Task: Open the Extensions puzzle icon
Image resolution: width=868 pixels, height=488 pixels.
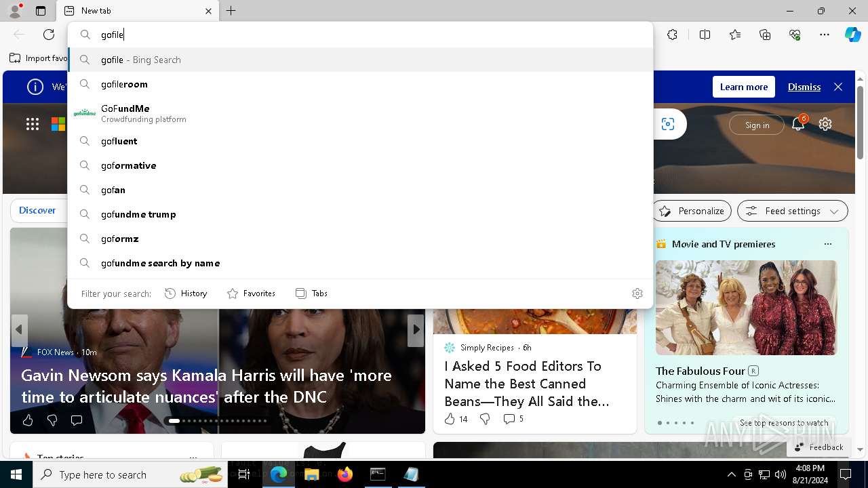Action: pyautogui.click(x=672, y=35)
